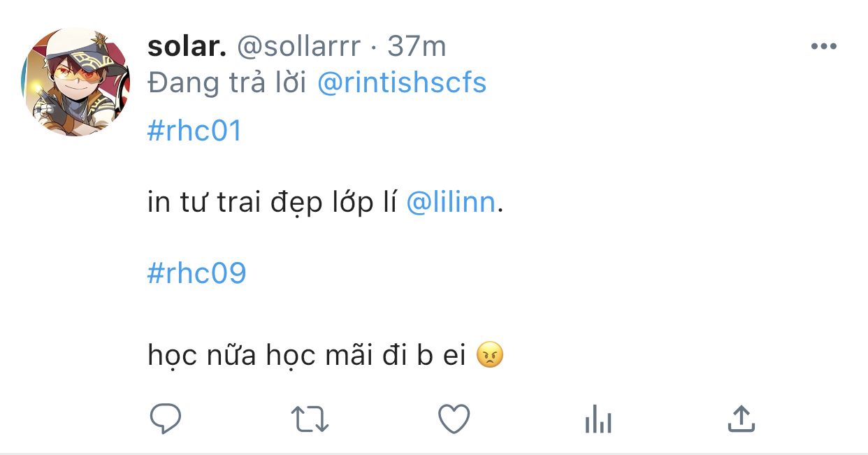Viewport: 868px width, 455px height.
Task: Open the #rhc01 hashtag
Action: [x=194, y=131]
